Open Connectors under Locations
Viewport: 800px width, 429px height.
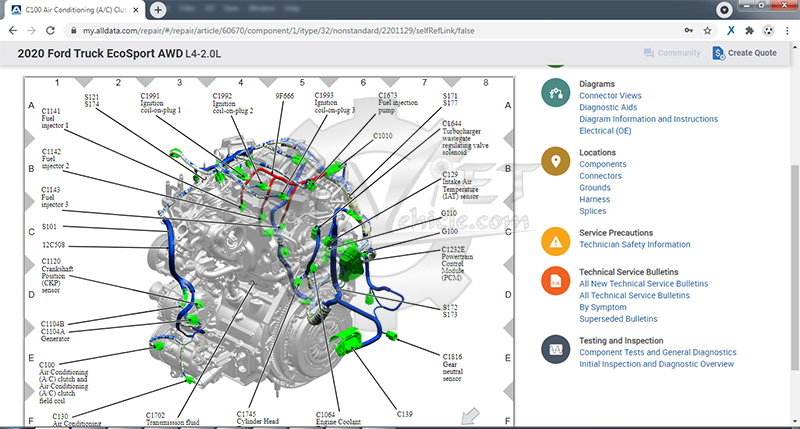(x=601, y=176)
